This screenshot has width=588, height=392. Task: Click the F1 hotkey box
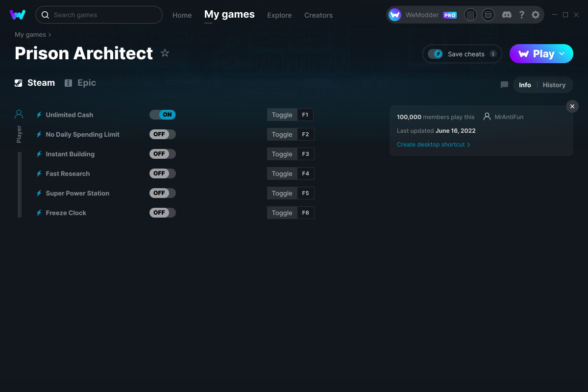point(305,115)
